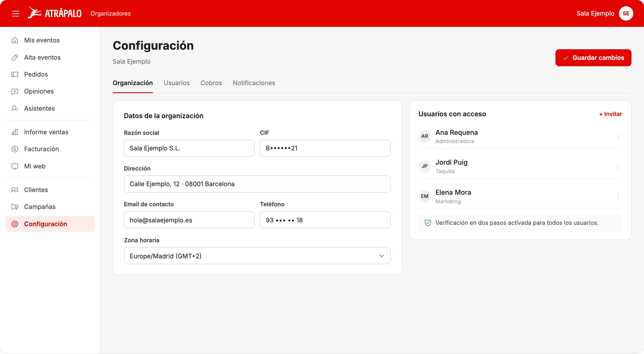Click the Facturación dollar icon
Image resolution: width=644 pixels, height=354 pixels.
click(15, 149)
